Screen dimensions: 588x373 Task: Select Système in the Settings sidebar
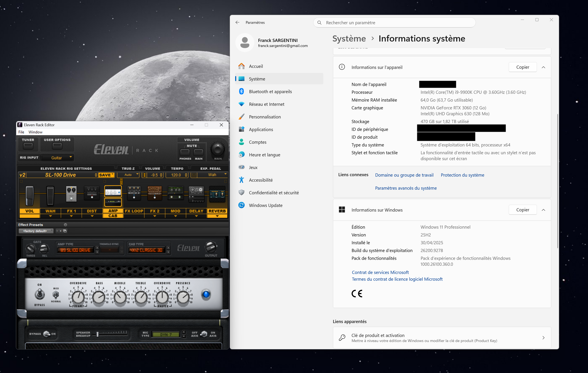[x=279, y=79]
